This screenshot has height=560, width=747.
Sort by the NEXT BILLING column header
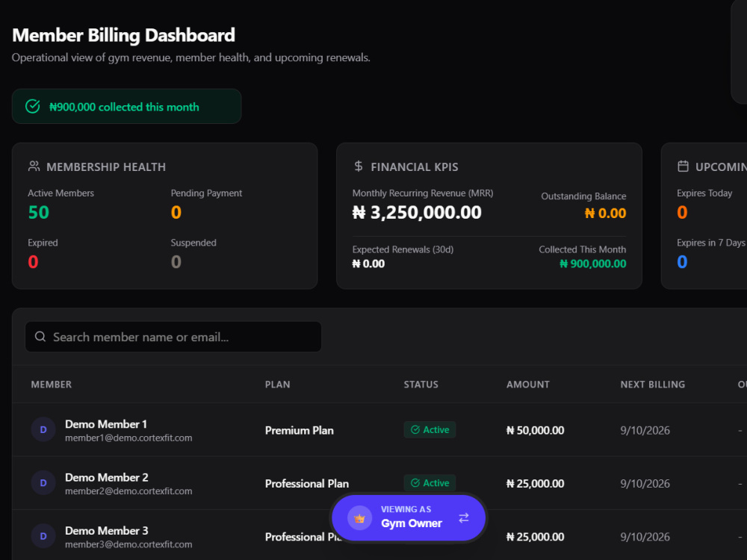coord(653,385)
